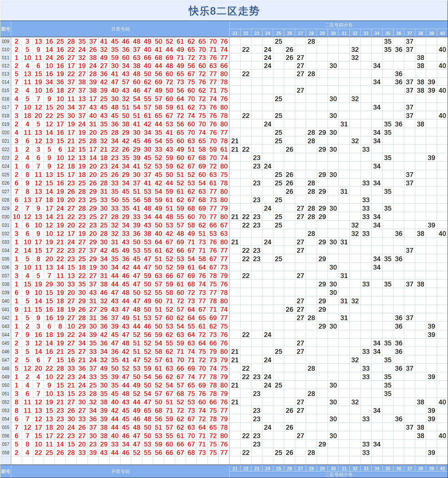Click distribution cell 34 in row 030
448x478 pixels.
click(x=377, y=217)
